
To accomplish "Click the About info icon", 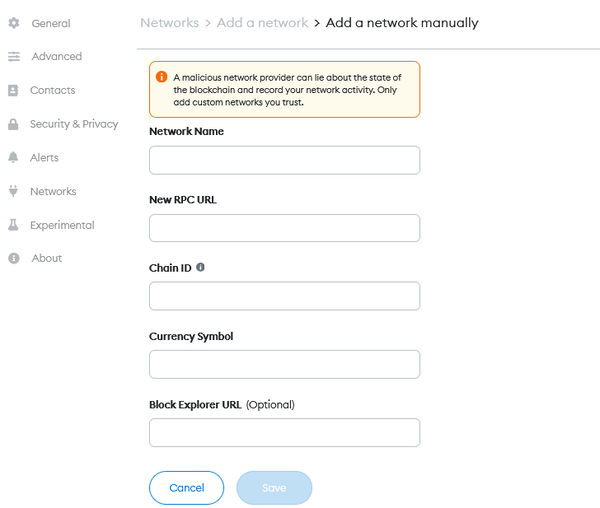I will pyautogui.click(x=14, y=258).
